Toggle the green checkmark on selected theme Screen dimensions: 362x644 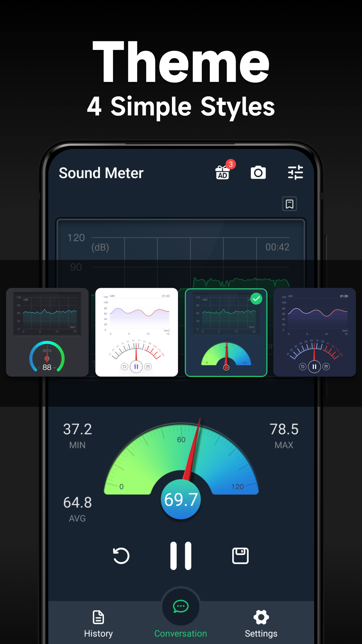click(256, 299)
